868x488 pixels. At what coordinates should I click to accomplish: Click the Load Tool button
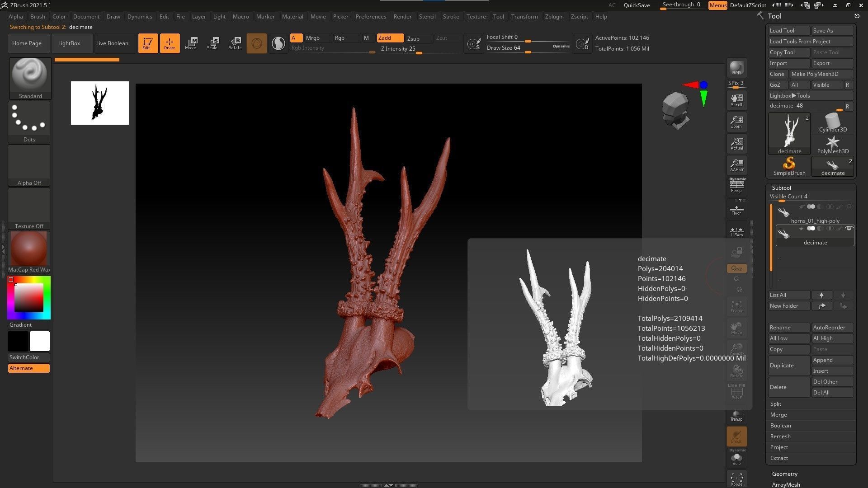click(789, 31)
